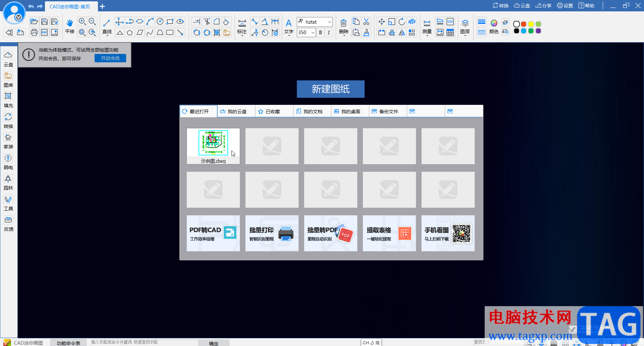Click the rotate tool icon
Viewport: 644px width, 346px height.
[x=402, y=22]
